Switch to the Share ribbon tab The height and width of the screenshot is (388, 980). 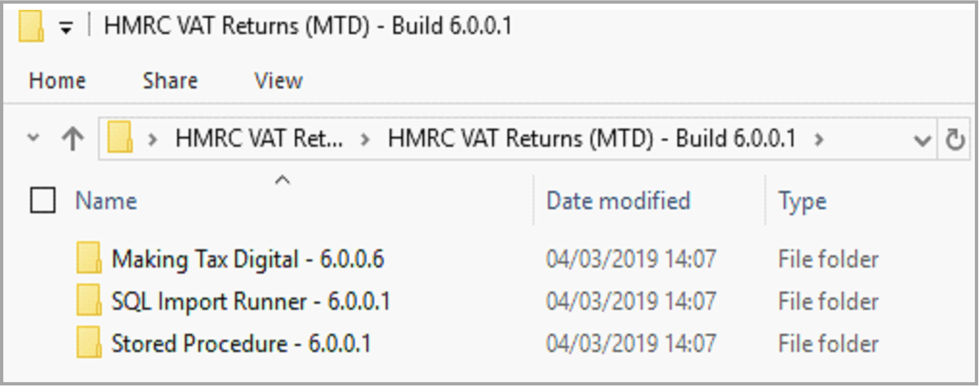(170, 81)
